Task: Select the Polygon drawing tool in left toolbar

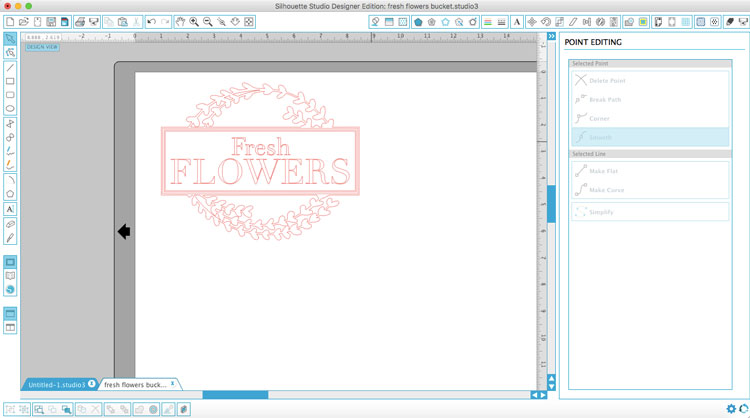Action: pos(10,194)
